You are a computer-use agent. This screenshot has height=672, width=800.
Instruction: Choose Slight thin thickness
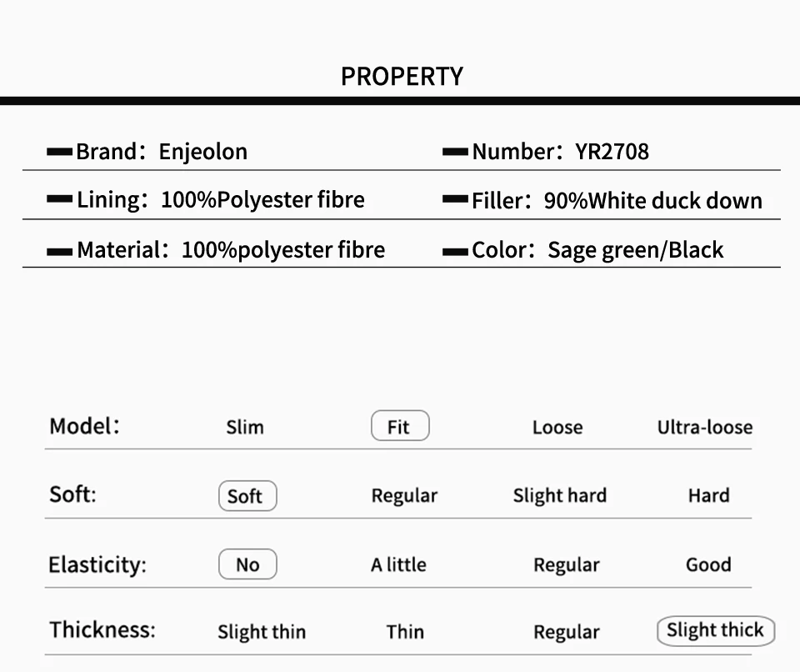[x=262, y=632]
